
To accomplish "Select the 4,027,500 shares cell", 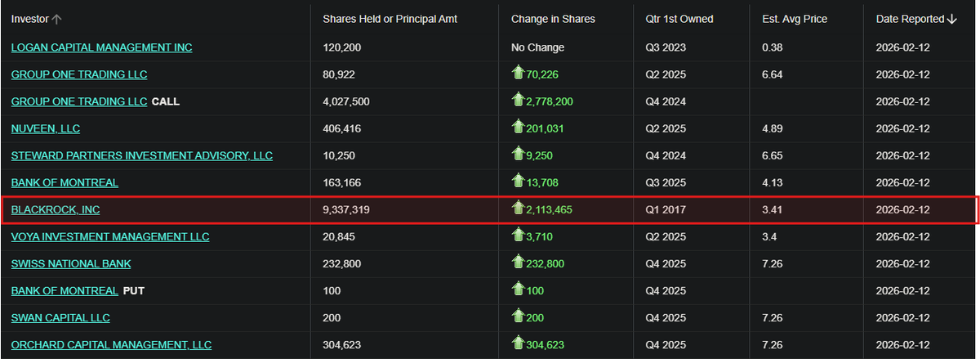I will click(x=347, y=101).
